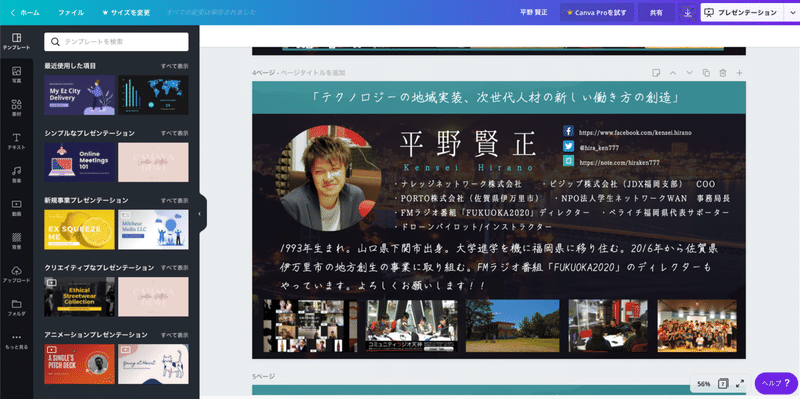The image size is (800, 399).
Task: Click もっと見る more options in sidebar
Action: click(x=16, y=341)
